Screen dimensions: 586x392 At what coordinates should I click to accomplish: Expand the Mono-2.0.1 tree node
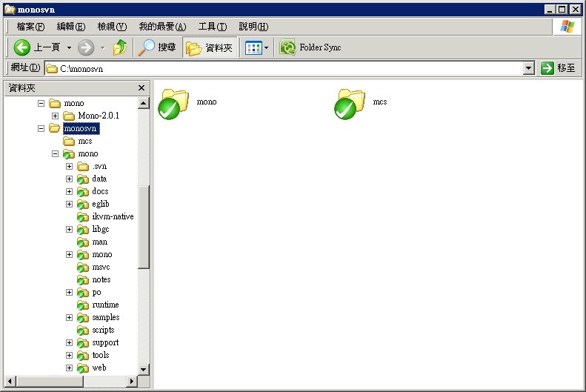pos(55,116)
